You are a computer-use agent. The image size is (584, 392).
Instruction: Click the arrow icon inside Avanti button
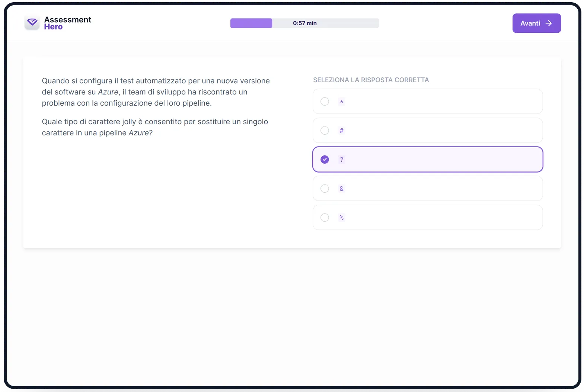click(x=549, y=23)
